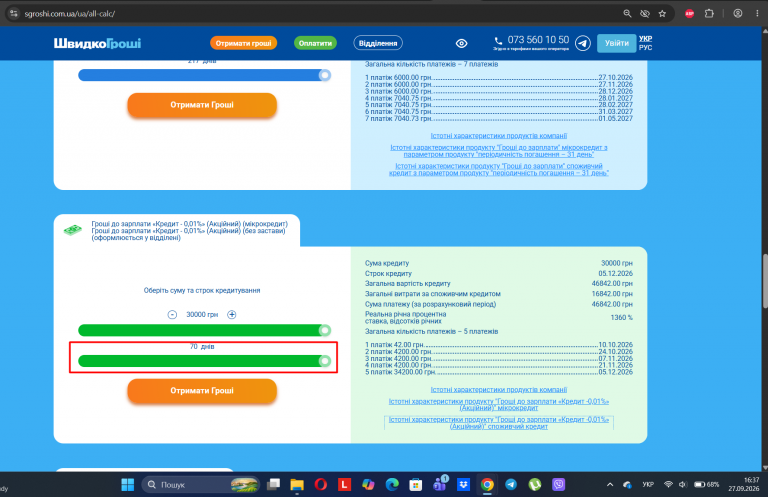Decrease loan amount with minus icon
The image size is (768, 497).
[172, 314]
